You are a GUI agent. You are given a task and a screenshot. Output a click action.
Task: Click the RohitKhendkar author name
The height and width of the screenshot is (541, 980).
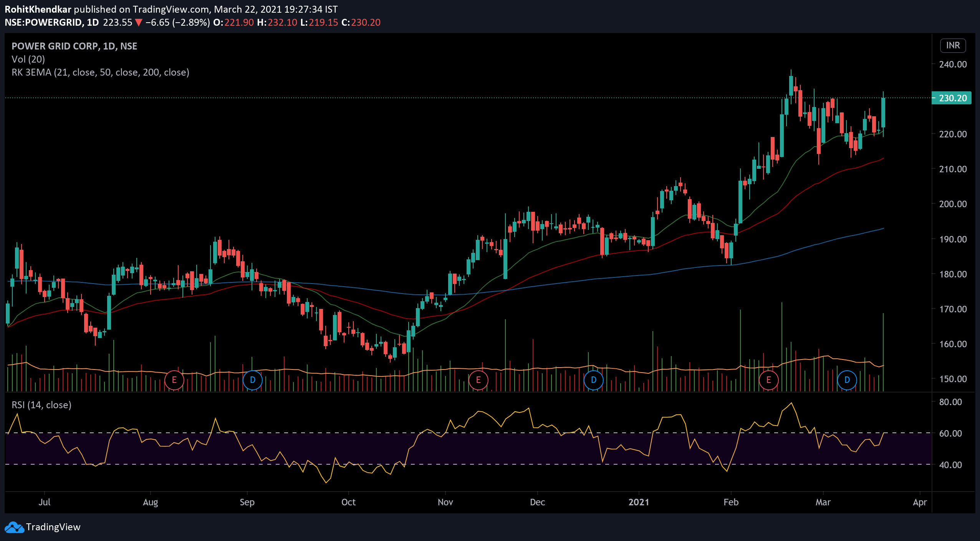(38, 9)
